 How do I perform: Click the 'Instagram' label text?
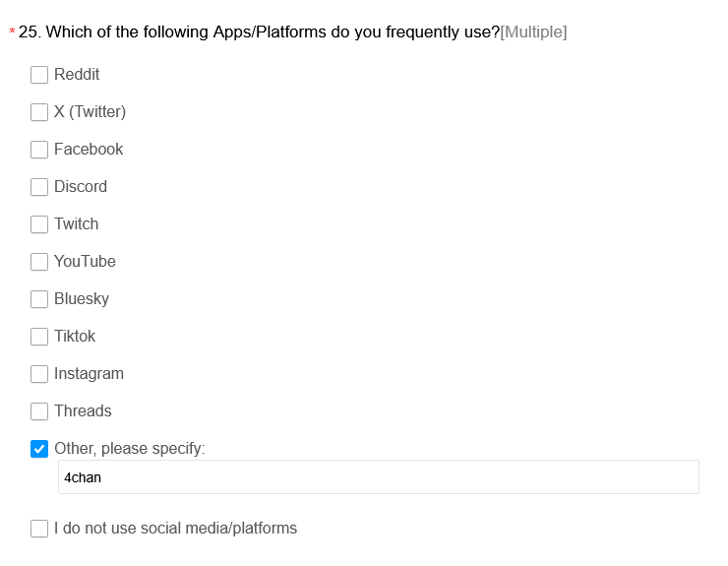click(89, 374)
